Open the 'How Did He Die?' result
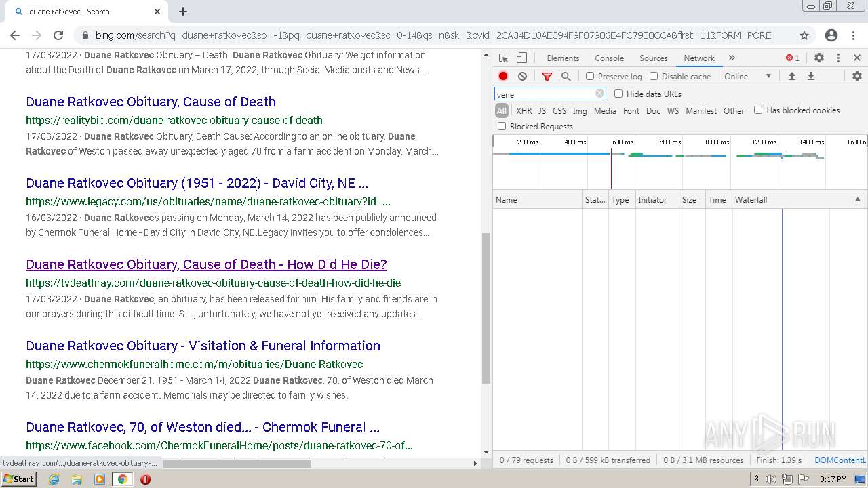868x488 pixels. pos(206,264)
